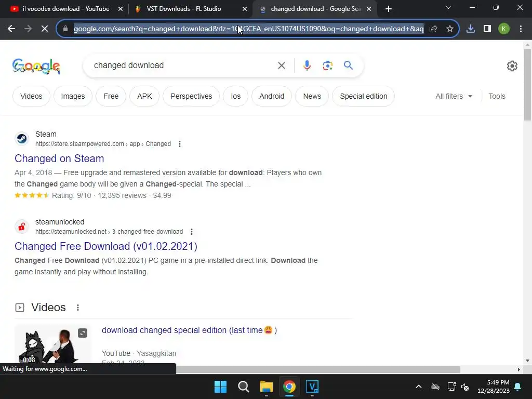Start voice search with microphone

click(307, 65)
